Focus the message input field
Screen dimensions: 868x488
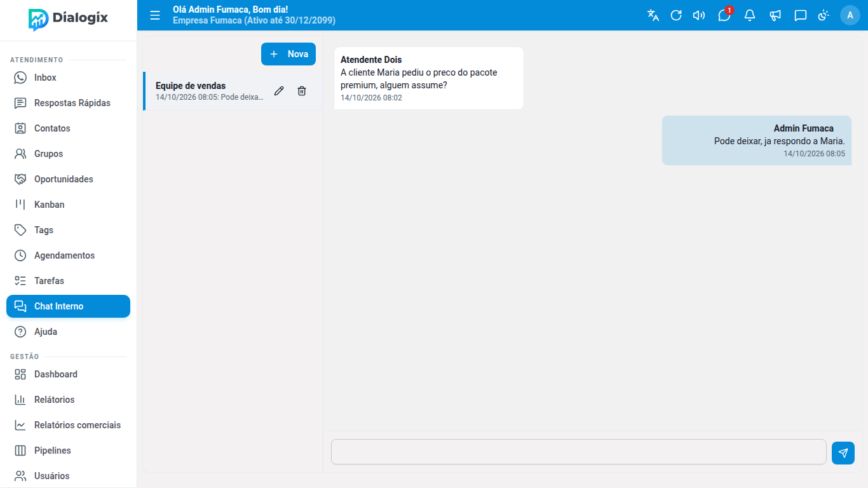point(579,452)
